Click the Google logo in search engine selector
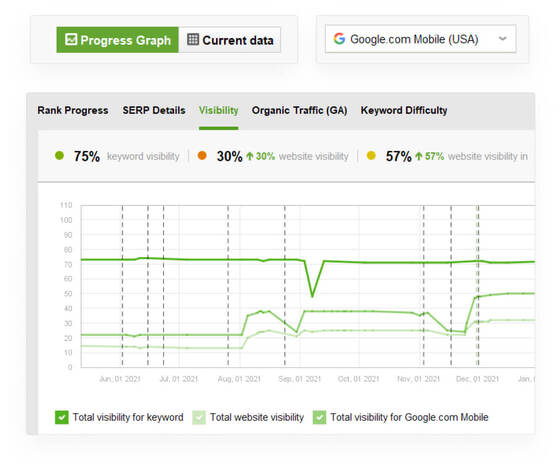The width and height of the screenshot is (560, 470). pos(339,39)
